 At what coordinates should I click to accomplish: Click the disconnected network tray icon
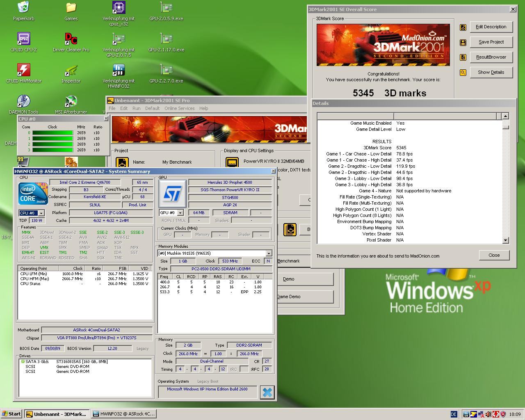(x=481, y=414)
